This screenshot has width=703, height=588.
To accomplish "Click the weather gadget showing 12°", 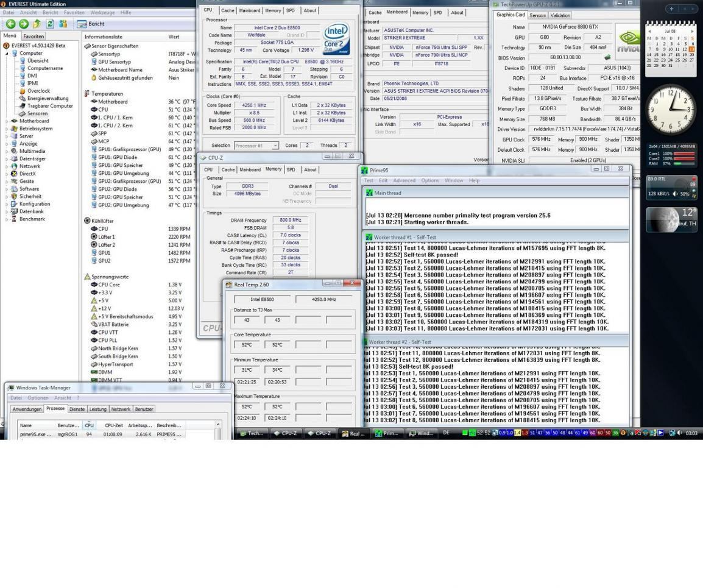I will pyautogui.click(x=671, y=219).
